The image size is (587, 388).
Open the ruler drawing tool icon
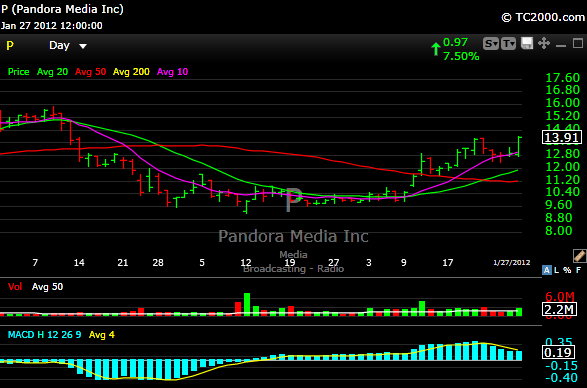[x=579, y=256]
